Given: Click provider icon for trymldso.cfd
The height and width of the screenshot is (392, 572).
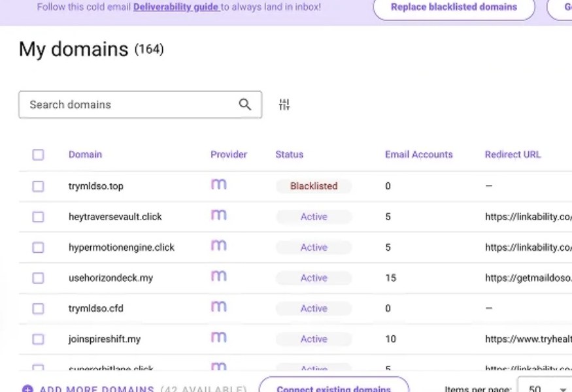Looking at the screenshot, I should coord(219,307).
